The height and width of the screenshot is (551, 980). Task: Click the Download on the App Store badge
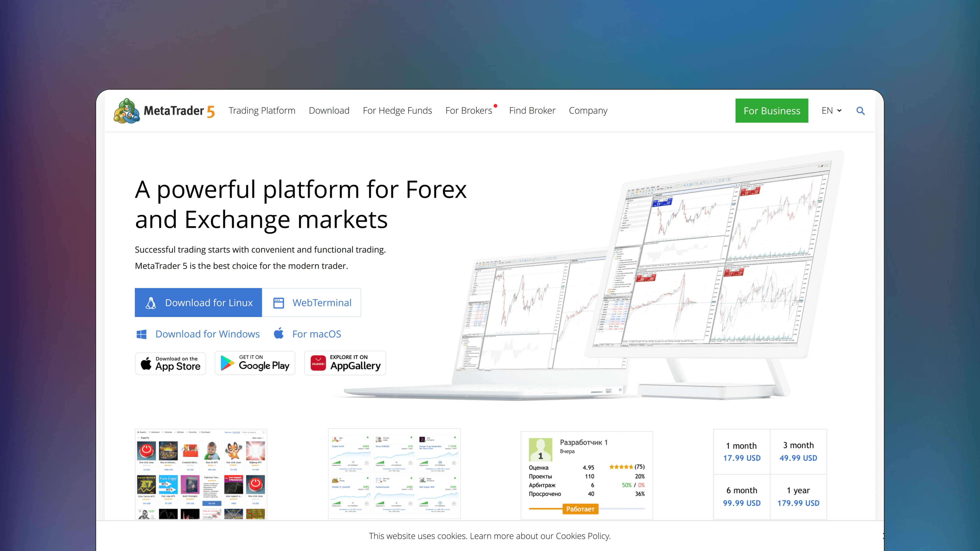coord(170,363)
